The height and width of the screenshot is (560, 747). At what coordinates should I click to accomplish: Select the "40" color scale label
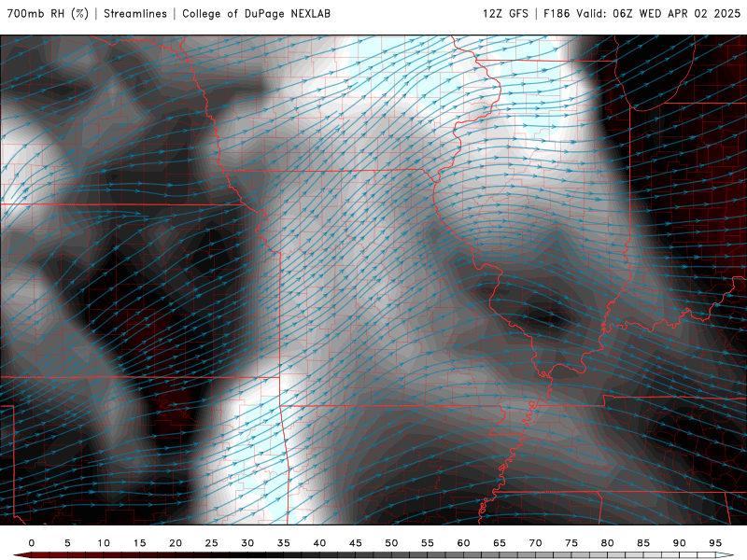319,543
